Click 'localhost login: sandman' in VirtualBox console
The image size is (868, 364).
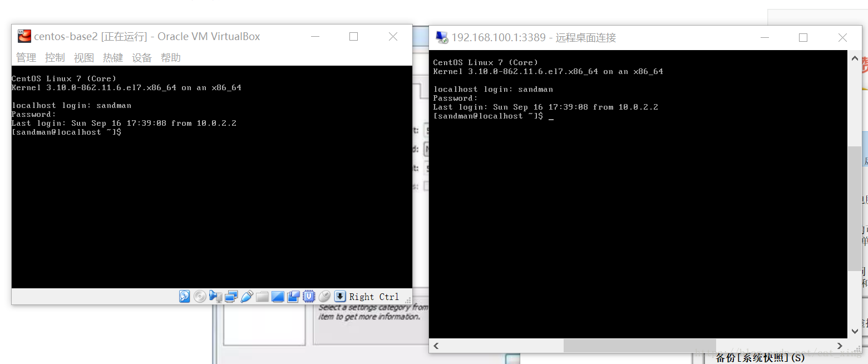pyautogui.click(x=71, y=105)
